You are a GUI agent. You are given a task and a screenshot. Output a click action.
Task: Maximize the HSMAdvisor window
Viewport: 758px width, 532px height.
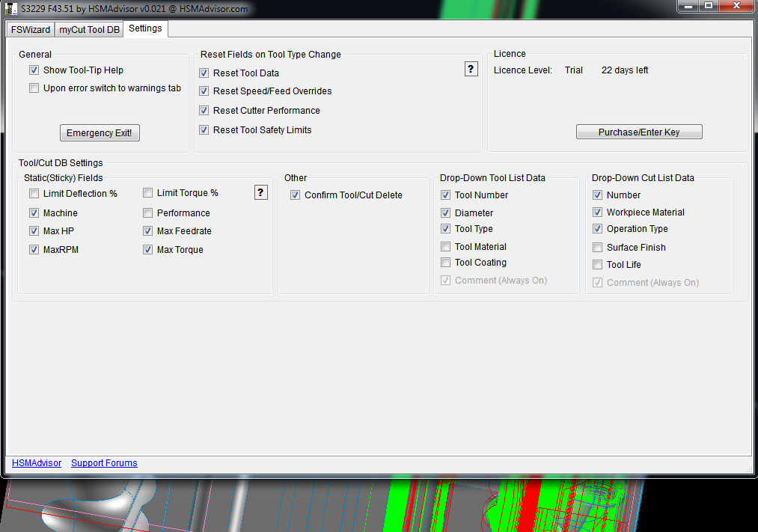[x=708, y=6]
